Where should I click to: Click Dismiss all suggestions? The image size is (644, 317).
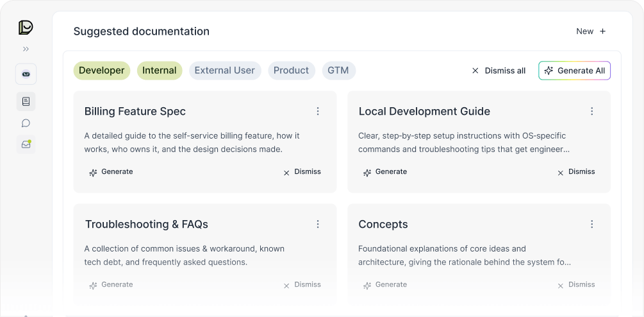pos(499,71)
